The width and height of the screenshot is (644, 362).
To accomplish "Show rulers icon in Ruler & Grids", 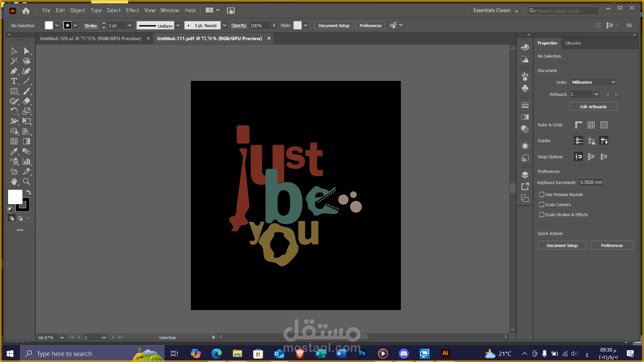I will click(x=579, y=125).
